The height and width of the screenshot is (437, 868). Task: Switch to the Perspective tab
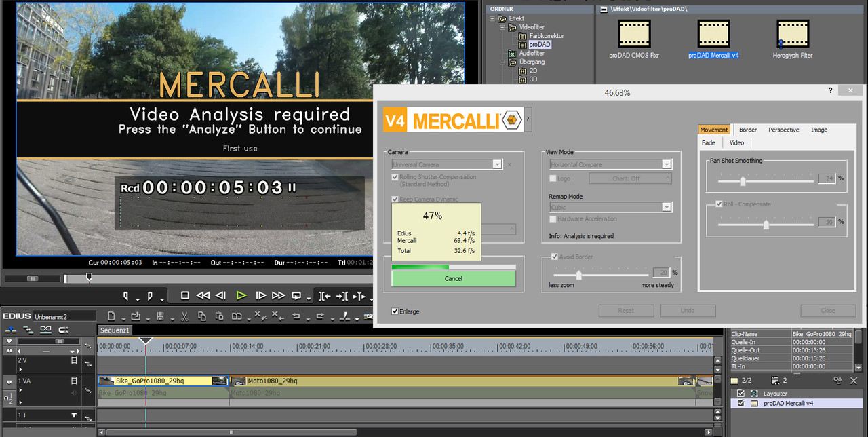click(x=784, y=130)
